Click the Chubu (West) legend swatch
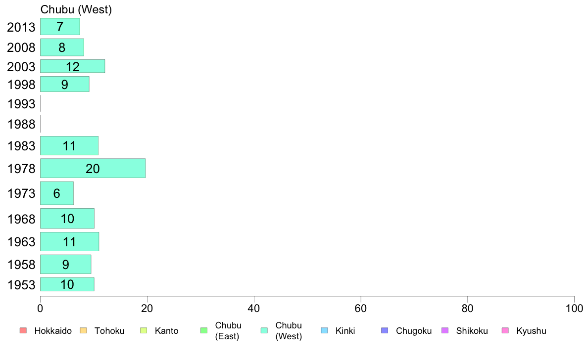This screenshot has height=364, width=588. tap(264, 330)
